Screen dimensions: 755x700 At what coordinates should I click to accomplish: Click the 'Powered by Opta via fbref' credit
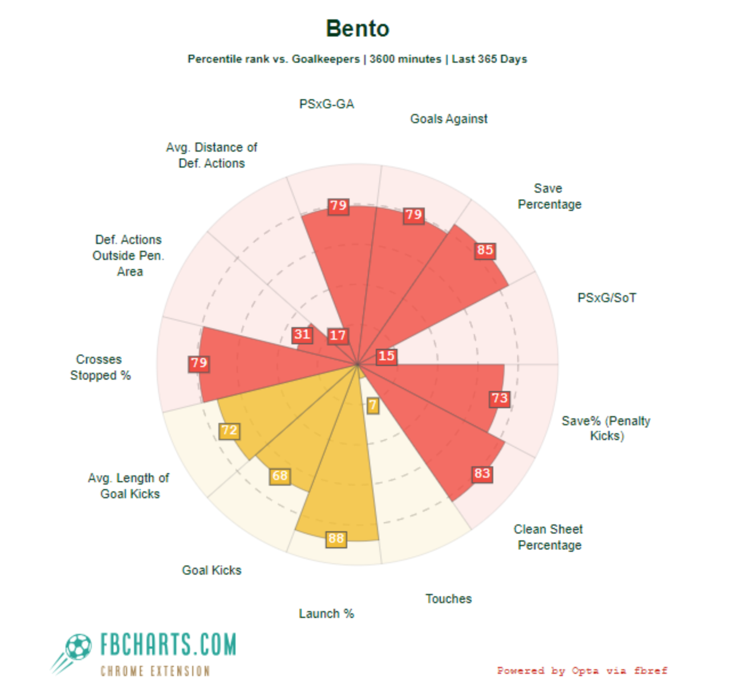[x=582, y=670]
